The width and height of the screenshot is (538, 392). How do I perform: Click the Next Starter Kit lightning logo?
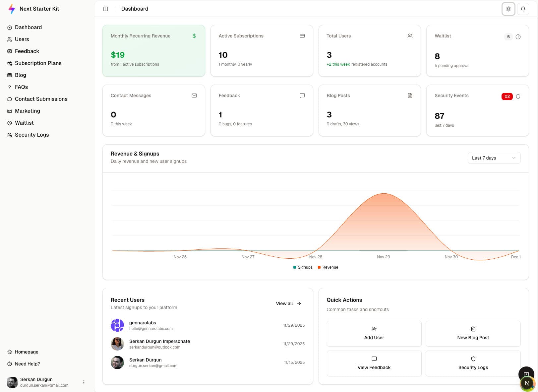11,9
